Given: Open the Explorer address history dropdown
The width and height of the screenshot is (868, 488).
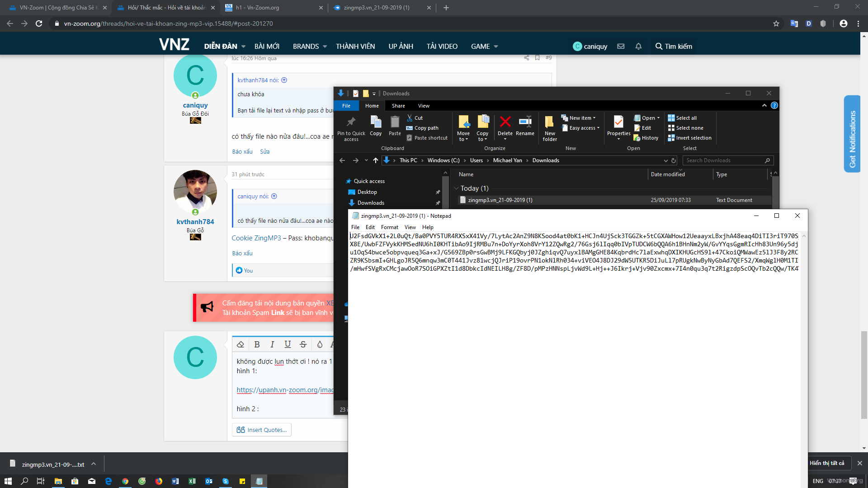Looking at the screenshot, I should coord(665,160).
